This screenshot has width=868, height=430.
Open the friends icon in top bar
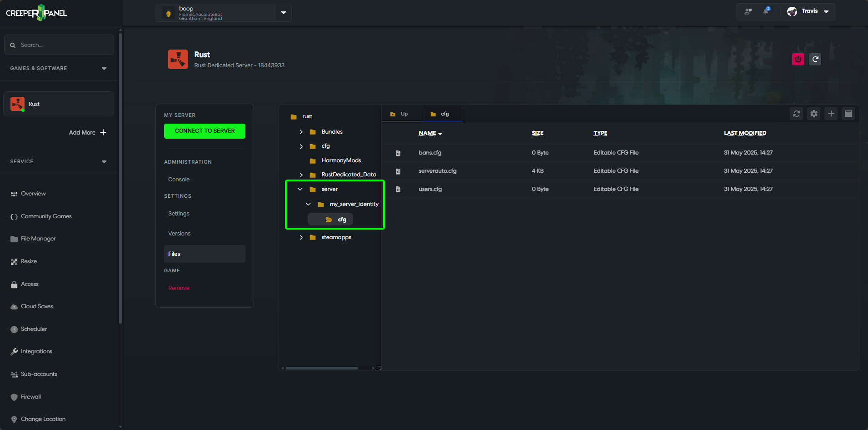(x=748, y=11)
